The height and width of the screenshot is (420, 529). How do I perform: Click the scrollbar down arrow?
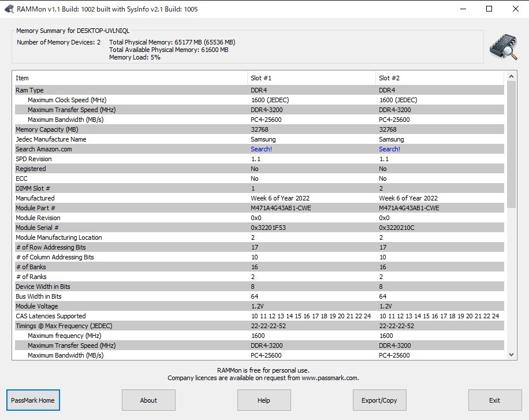tap(512, 355)
